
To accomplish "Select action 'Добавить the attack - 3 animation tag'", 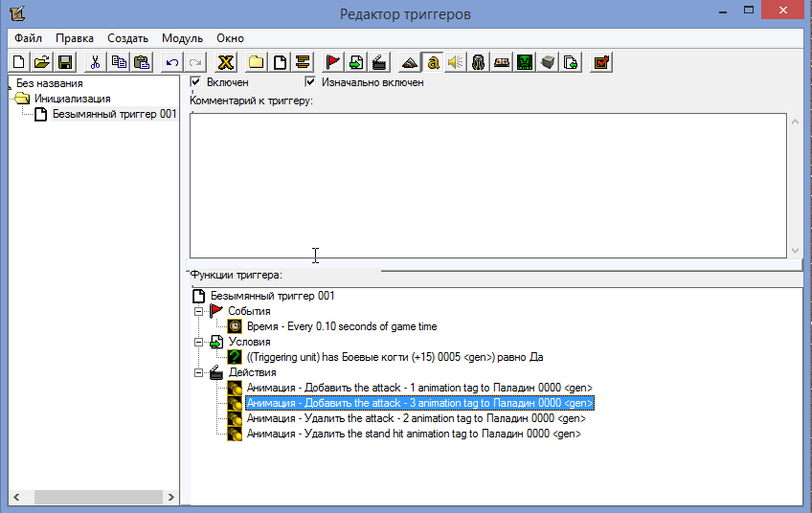I will (x=419, y=403).
